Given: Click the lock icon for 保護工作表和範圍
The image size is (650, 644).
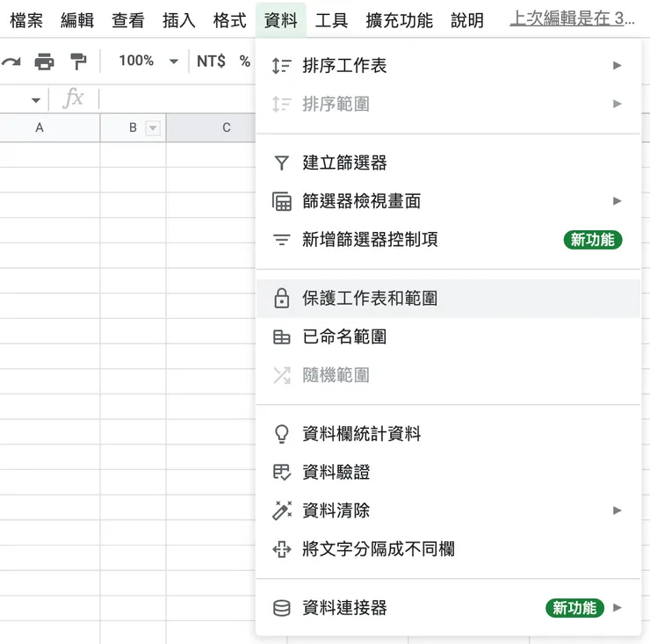Looking at the screenshot, I should (x=281, y=298).
